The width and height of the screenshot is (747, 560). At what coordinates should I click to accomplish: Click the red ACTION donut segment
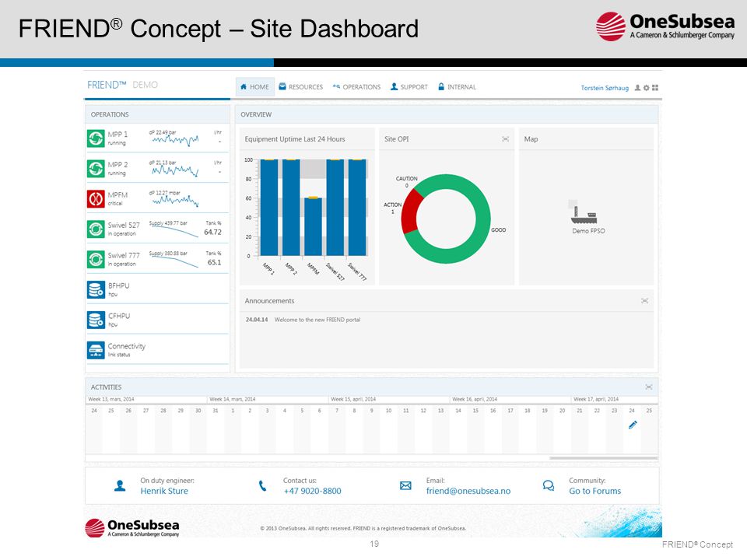[x=409, y=213]
